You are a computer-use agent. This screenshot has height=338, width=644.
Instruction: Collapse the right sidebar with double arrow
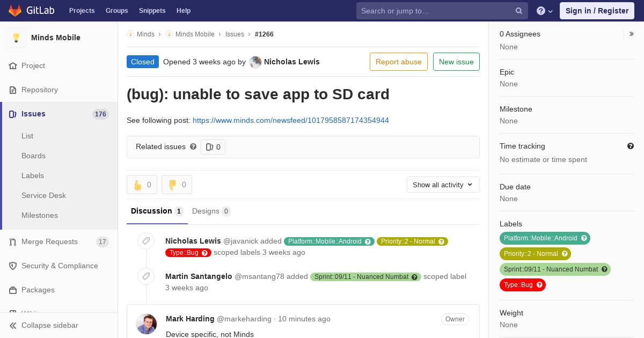[632, 34]
